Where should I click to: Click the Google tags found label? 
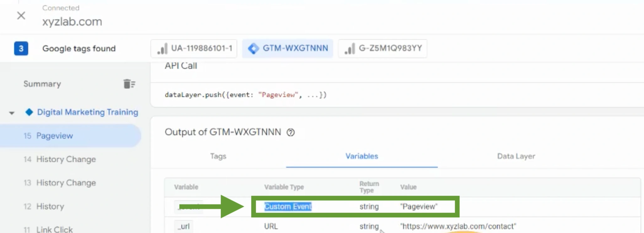[79, 48]
